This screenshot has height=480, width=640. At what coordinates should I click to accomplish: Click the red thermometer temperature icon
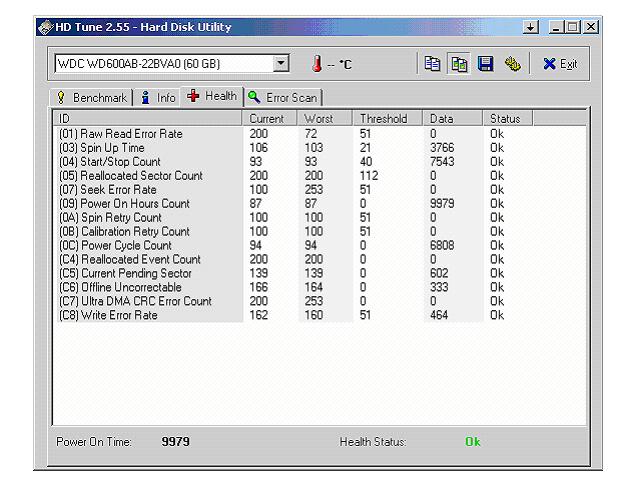[317, 64]
